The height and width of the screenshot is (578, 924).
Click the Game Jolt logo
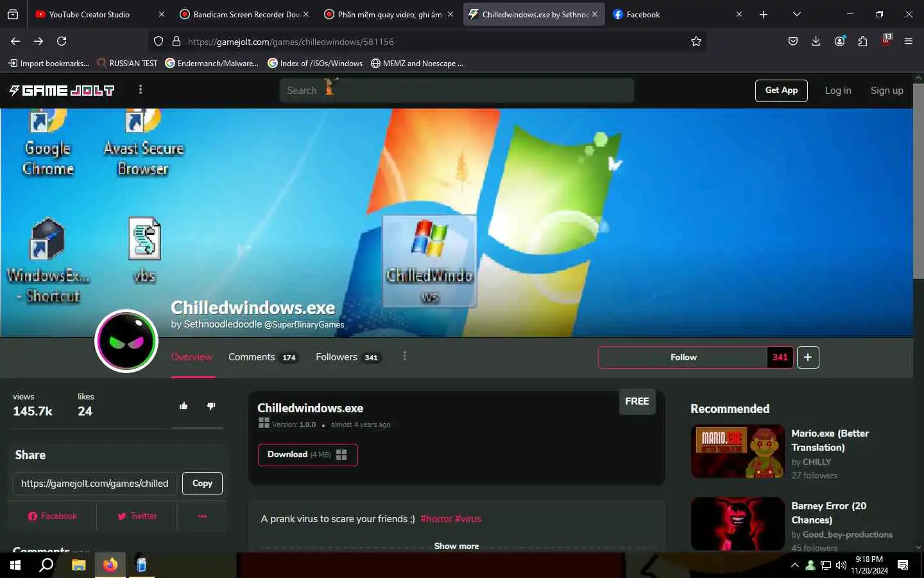pyautogui.click(x=62, y=91)
